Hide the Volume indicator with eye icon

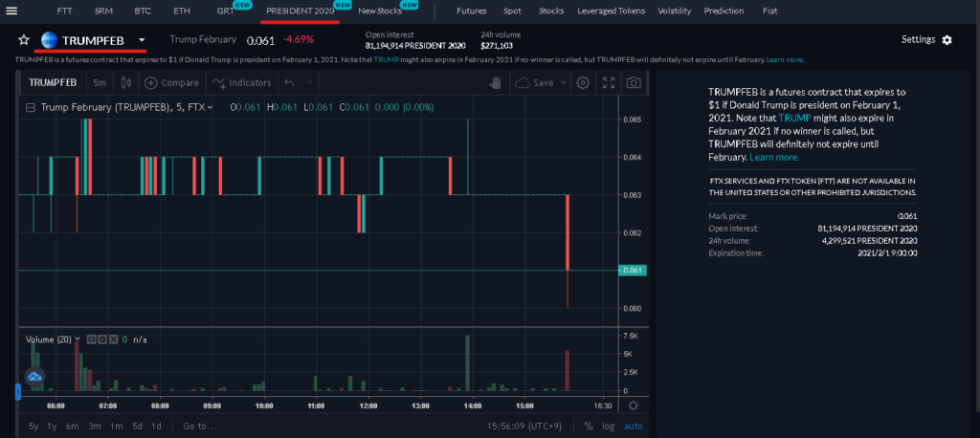tap(91, 339)
